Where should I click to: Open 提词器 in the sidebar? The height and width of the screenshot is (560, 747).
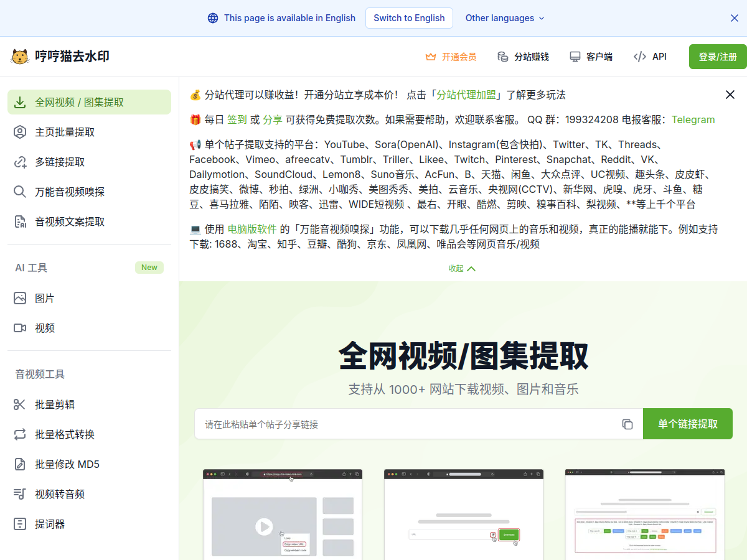(x=89, y=524)
